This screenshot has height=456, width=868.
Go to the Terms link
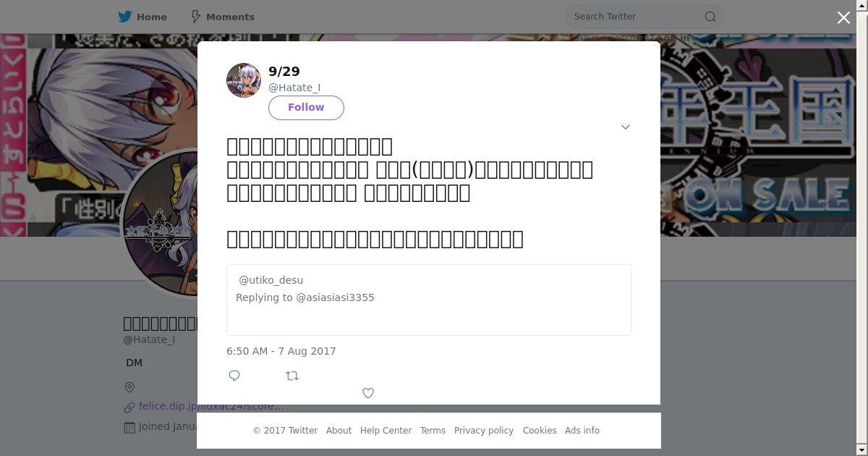[x=433, y=430]
